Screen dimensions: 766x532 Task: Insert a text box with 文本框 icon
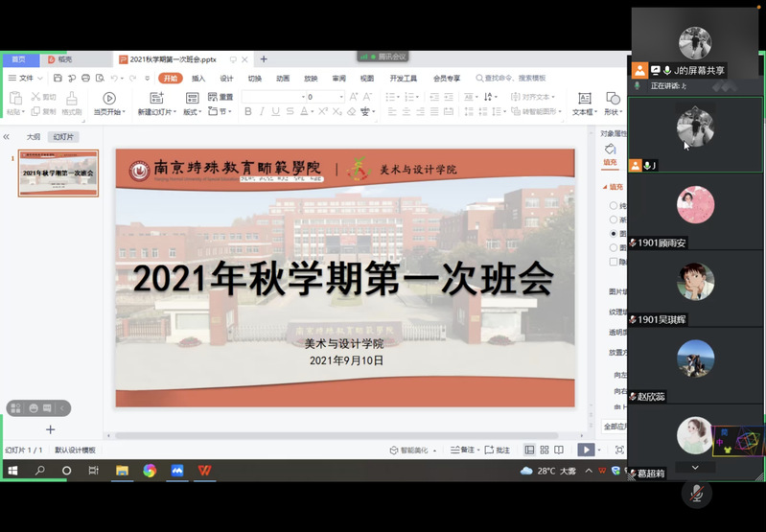[583, 99]
